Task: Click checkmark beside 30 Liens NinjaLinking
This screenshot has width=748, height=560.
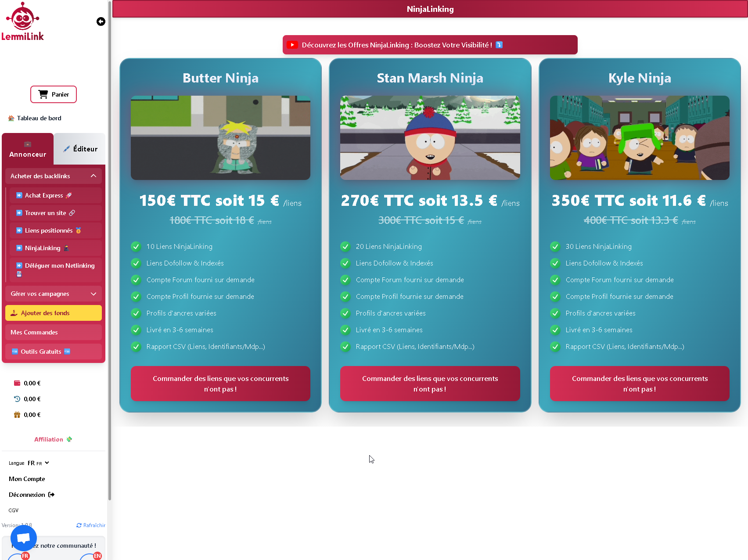Action: (555, 246)
